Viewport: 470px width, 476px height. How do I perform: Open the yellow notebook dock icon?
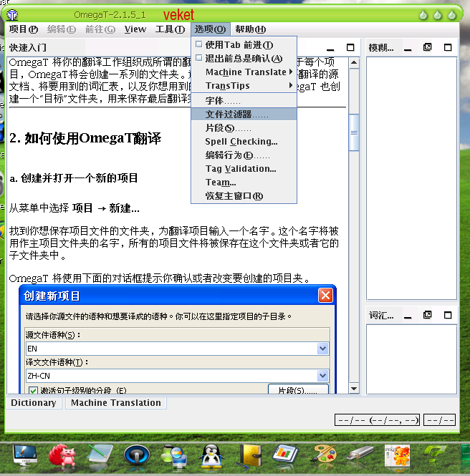pos(250,455)
